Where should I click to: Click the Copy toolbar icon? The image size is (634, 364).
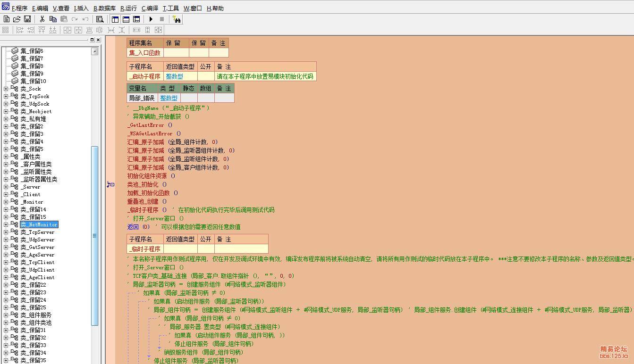click(53, 19)
